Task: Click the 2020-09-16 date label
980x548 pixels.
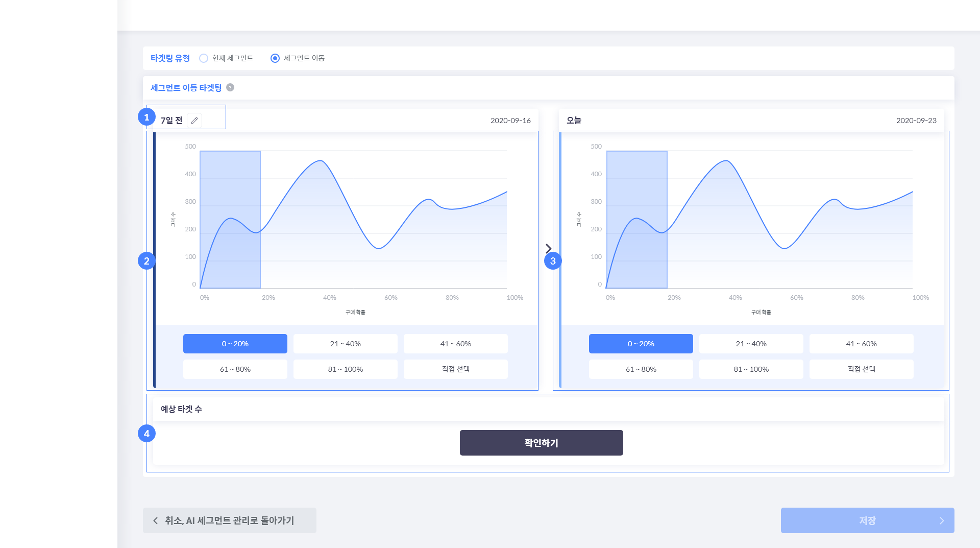Action: (510, 121)
